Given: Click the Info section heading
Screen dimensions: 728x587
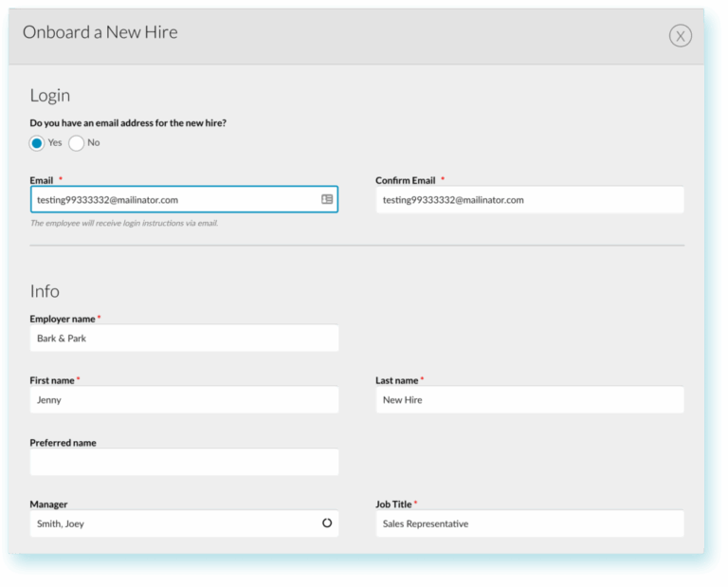Looking at the screenshot, I should coord(45,291).
